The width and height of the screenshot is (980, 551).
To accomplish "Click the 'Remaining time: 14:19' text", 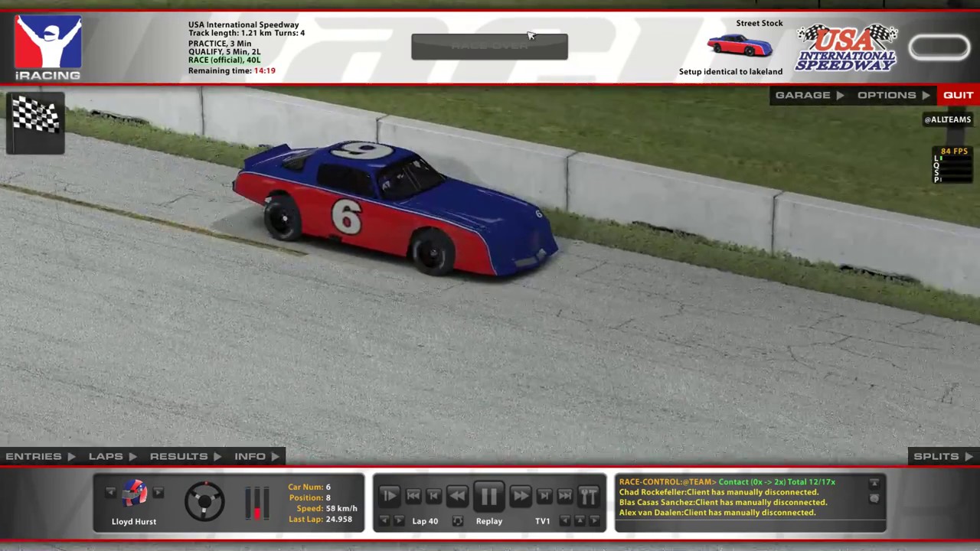I will point(232,70).
